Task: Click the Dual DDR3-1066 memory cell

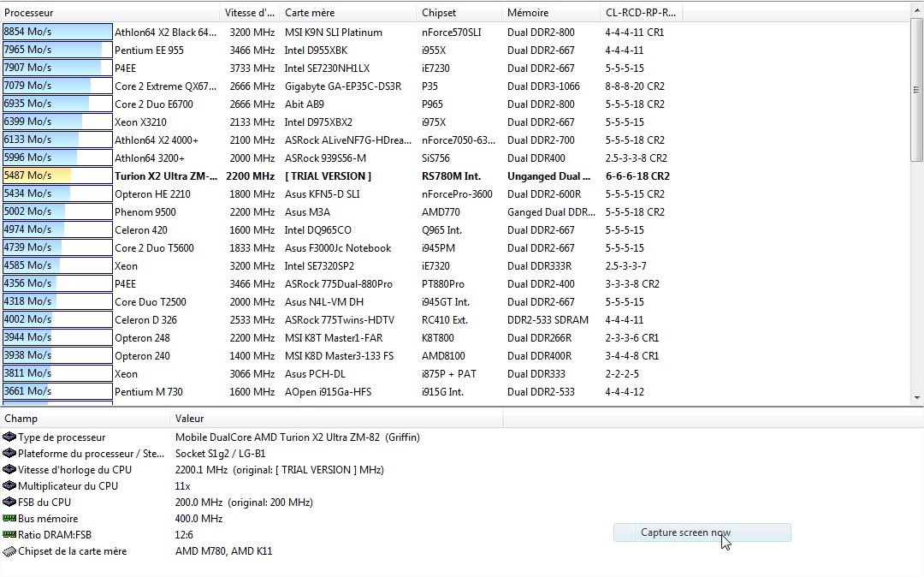Action: tap(543, 86)
